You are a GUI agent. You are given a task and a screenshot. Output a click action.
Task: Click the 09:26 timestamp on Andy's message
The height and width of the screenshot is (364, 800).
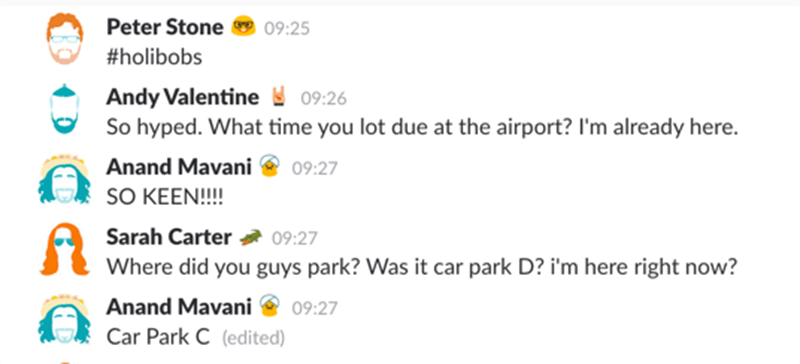323,99
